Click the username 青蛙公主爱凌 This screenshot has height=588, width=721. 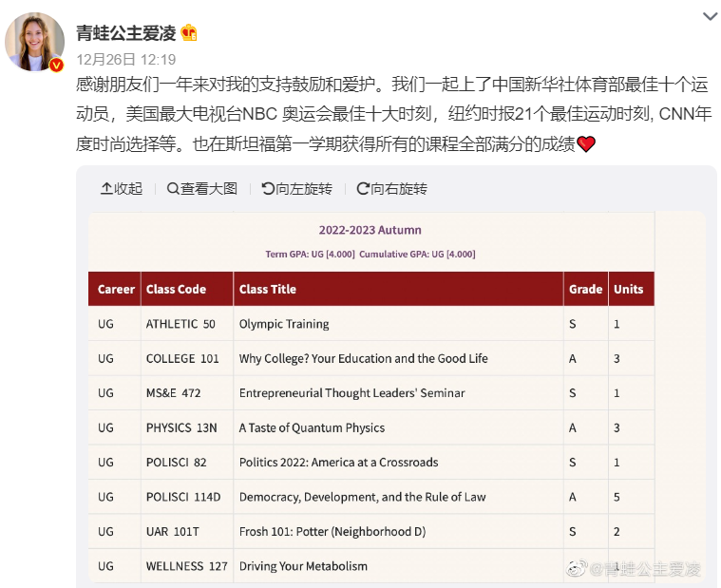point(126,33)
